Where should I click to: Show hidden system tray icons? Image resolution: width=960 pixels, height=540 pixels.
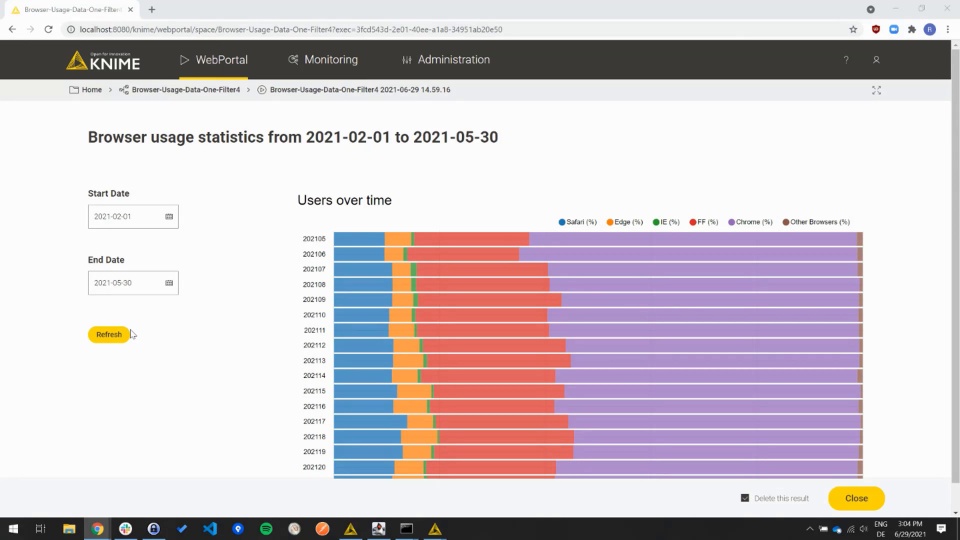[809, 528]
